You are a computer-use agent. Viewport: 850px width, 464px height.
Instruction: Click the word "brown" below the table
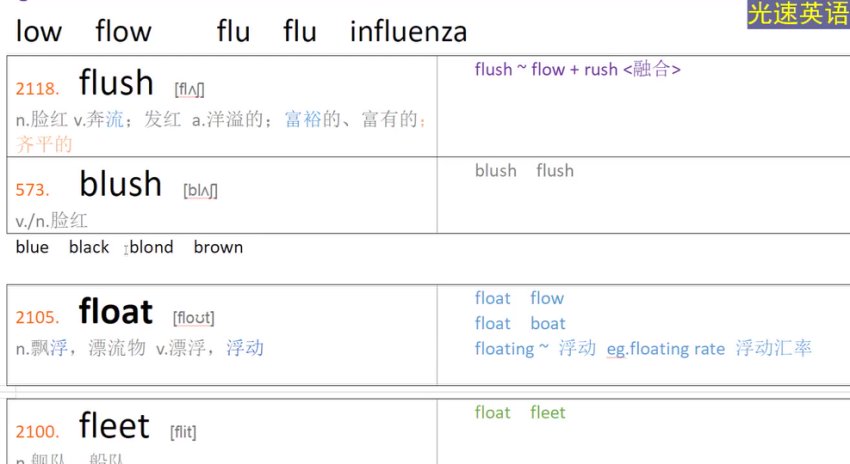[x=218, y=247]
